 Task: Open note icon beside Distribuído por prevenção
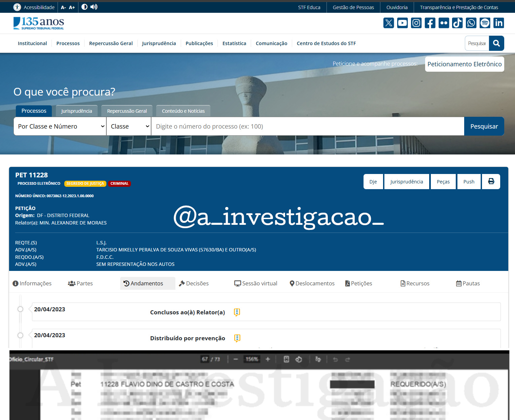[237, 338]
